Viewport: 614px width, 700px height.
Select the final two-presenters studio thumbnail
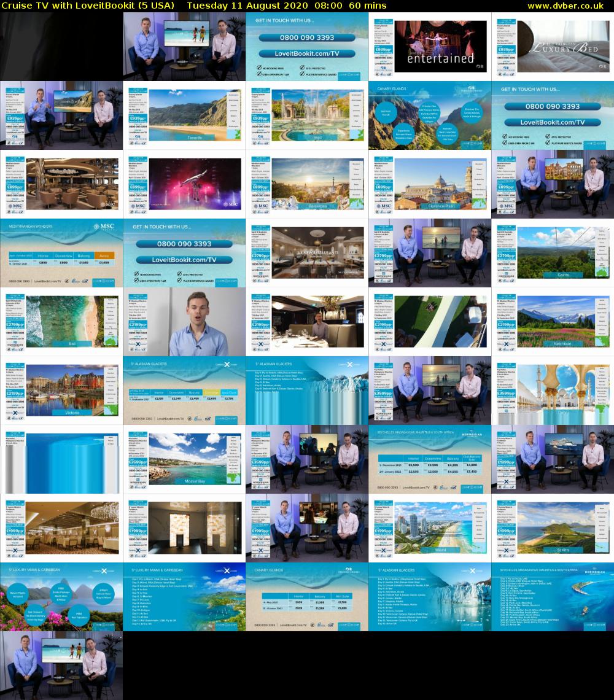coord(61,665)
